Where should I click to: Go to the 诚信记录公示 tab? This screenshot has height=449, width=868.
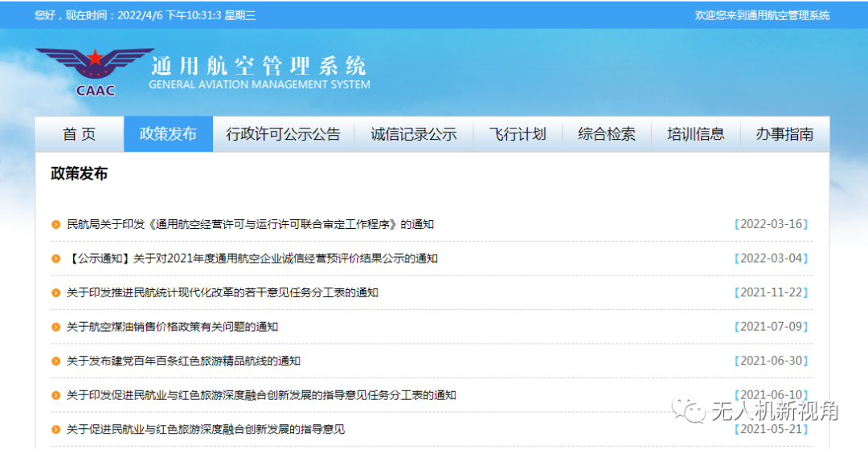(414, 134)
